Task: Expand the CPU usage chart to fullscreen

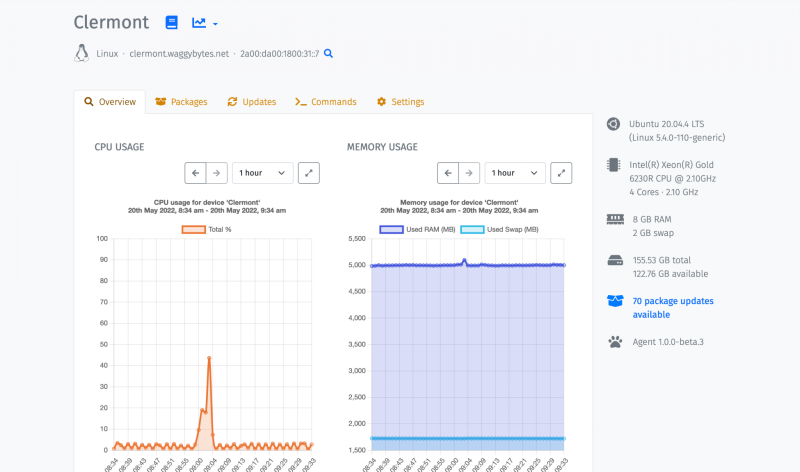Action: tap(309, 173)
